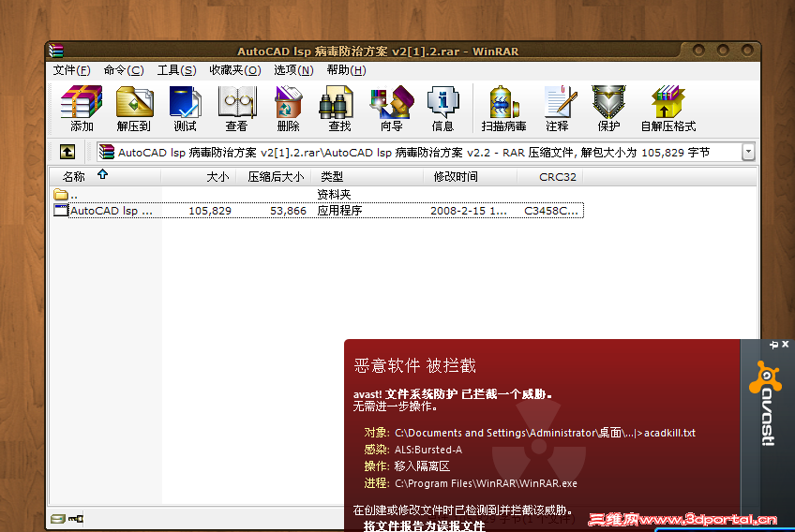Click the avast! logo in popup

[x=767, y=403]
